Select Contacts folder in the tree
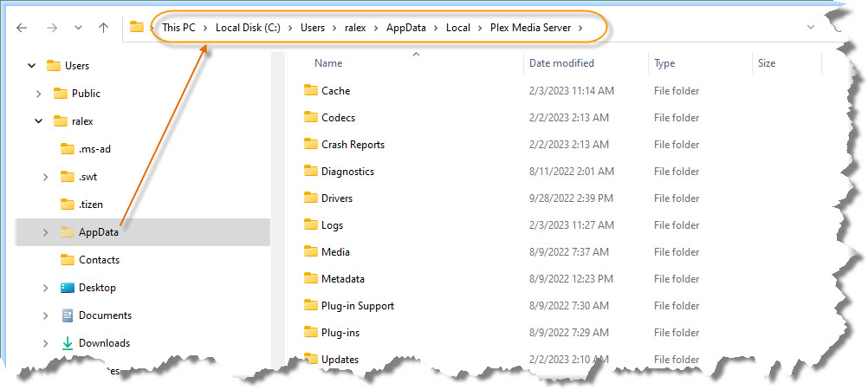Screen dimensions: 868x390 point(99,260)
